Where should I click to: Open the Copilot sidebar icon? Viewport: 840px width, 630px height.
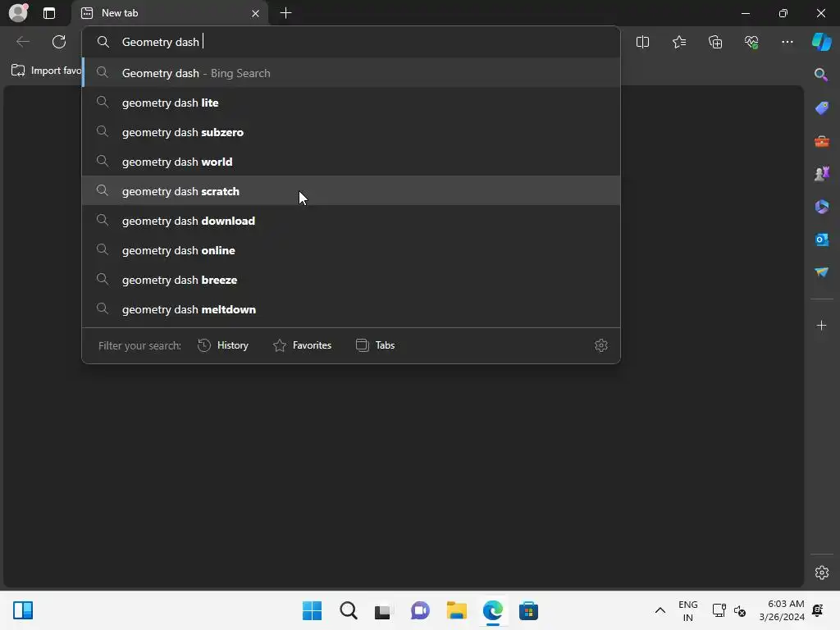821,42
